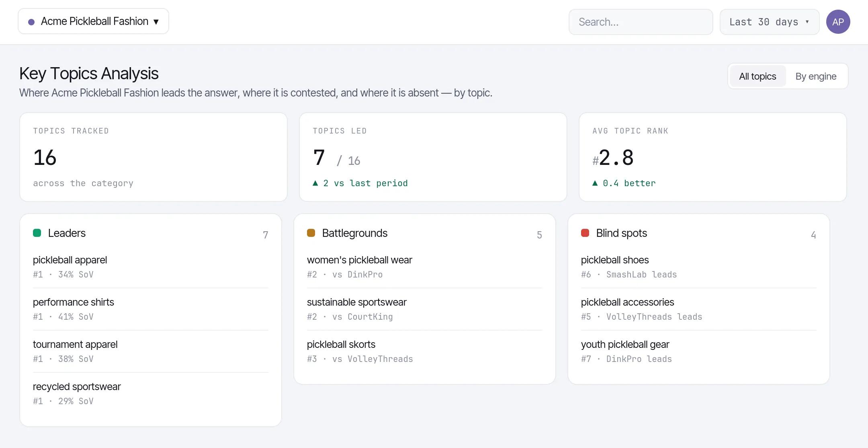Open the sustainable sportswear topic
868x448 pixels.
(357, 302)
